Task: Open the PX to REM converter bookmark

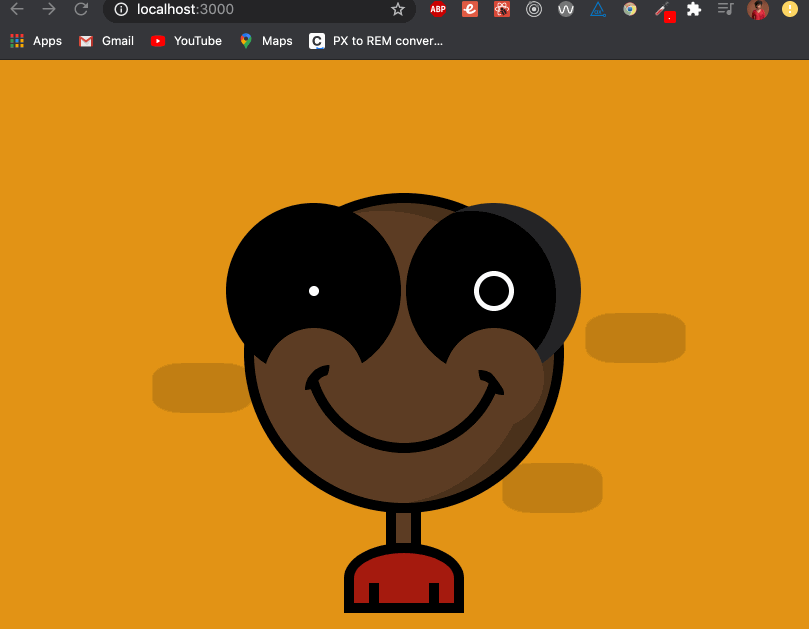Action: pyautogui.click(x=376, y=41)
